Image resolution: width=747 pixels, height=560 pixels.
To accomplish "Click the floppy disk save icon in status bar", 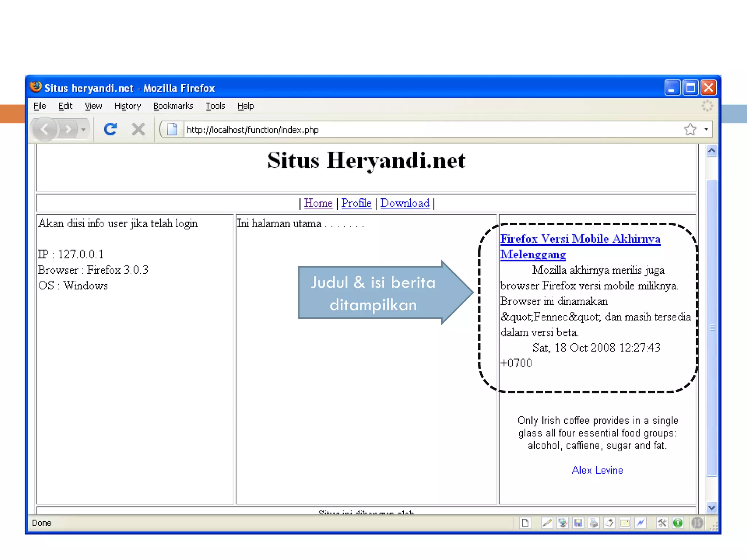I will coord(578,523).
